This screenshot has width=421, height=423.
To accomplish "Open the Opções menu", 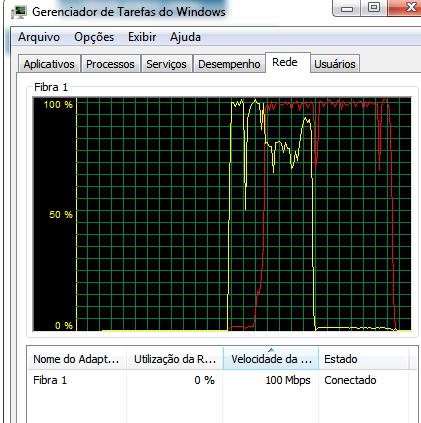I will coord(94,37).
